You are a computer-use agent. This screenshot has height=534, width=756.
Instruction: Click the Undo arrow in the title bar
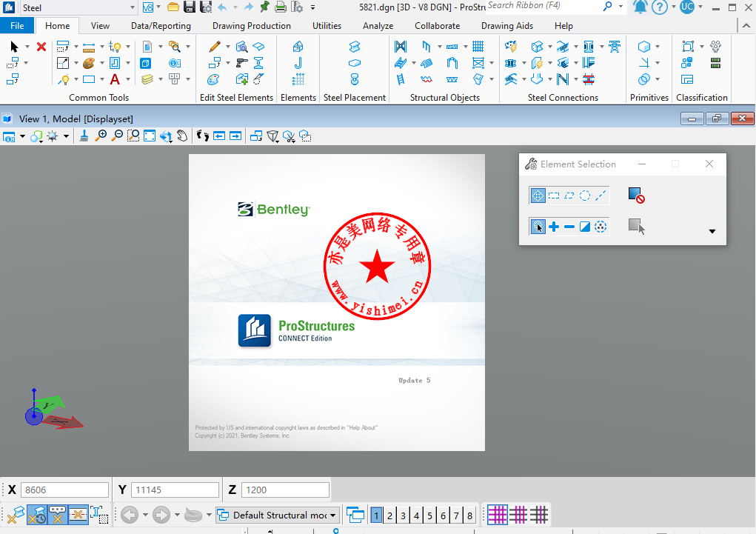click(222, 7)
